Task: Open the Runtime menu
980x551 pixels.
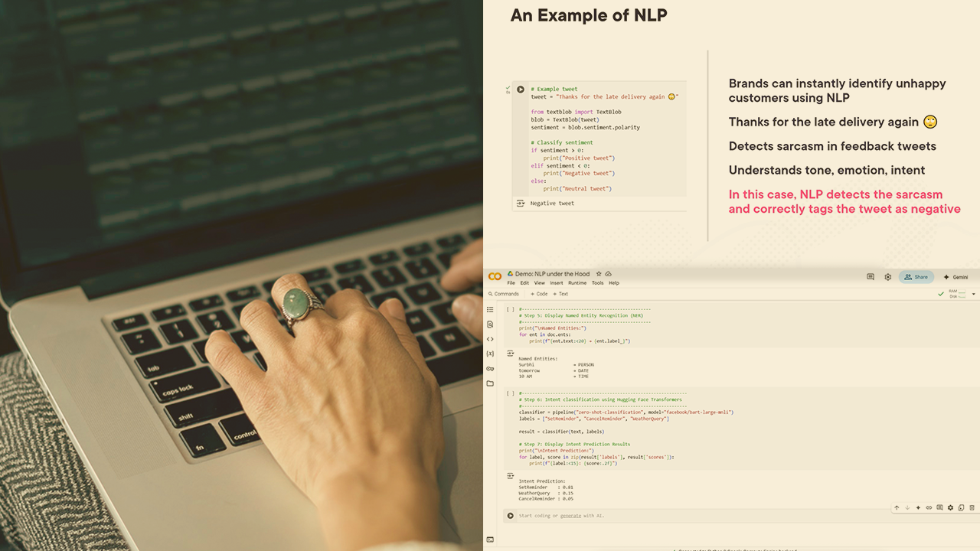Action: point(577,283)
